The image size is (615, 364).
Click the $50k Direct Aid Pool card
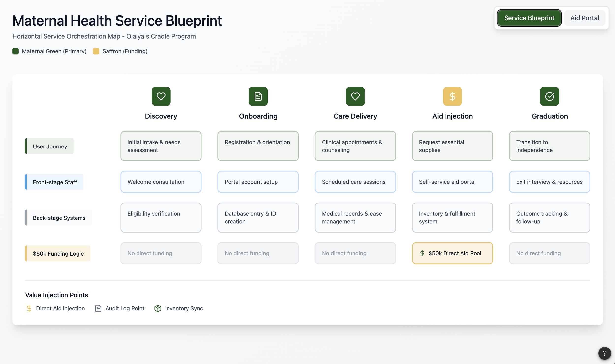click(452, 253)
